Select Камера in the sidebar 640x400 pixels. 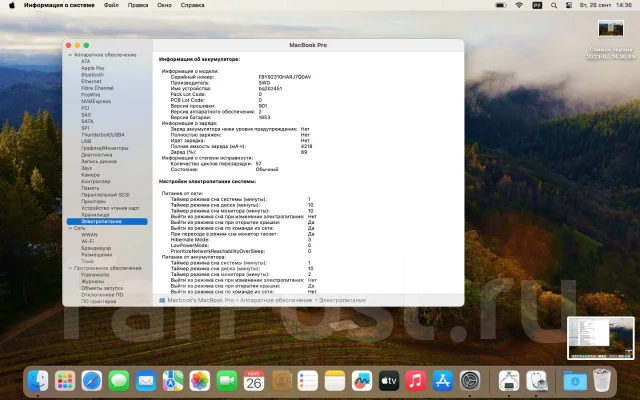click(x=90, y=175)
